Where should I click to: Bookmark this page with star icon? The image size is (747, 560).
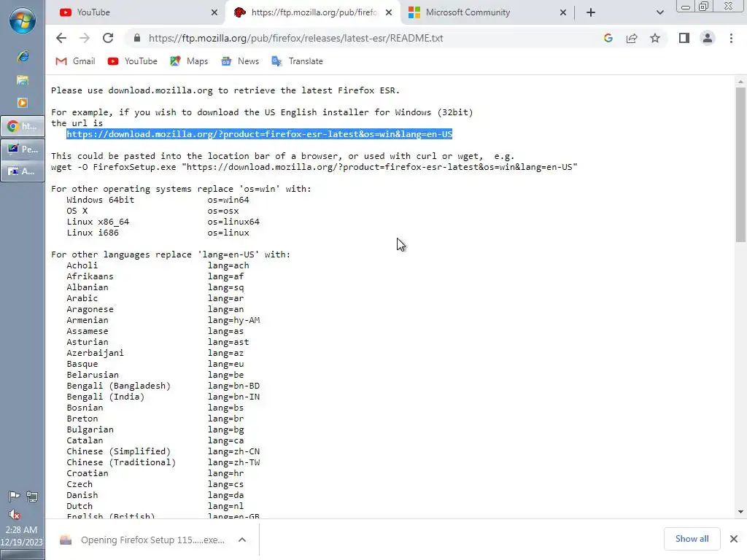coord(655,38)
